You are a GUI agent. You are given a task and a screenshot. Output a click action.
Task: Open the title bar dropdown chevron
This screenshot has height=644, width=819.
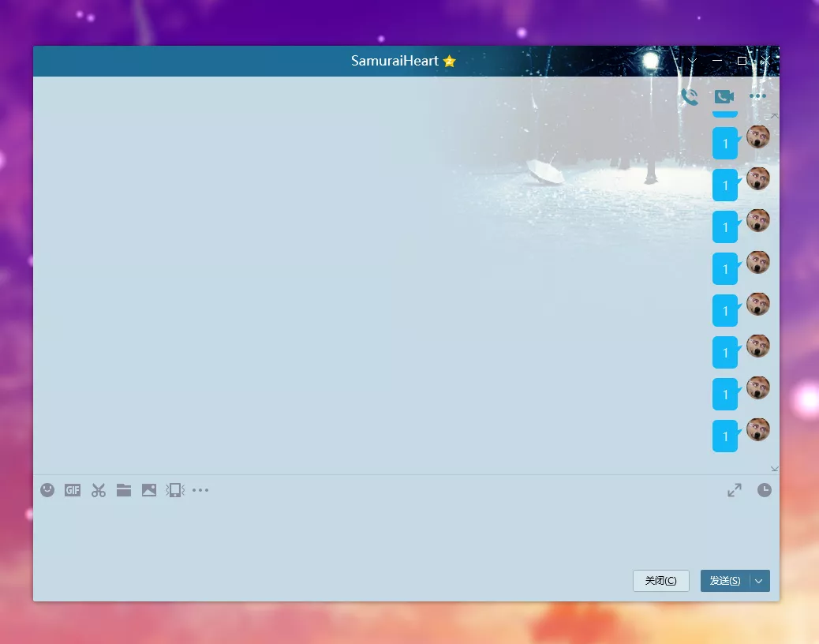pos(692,61)
